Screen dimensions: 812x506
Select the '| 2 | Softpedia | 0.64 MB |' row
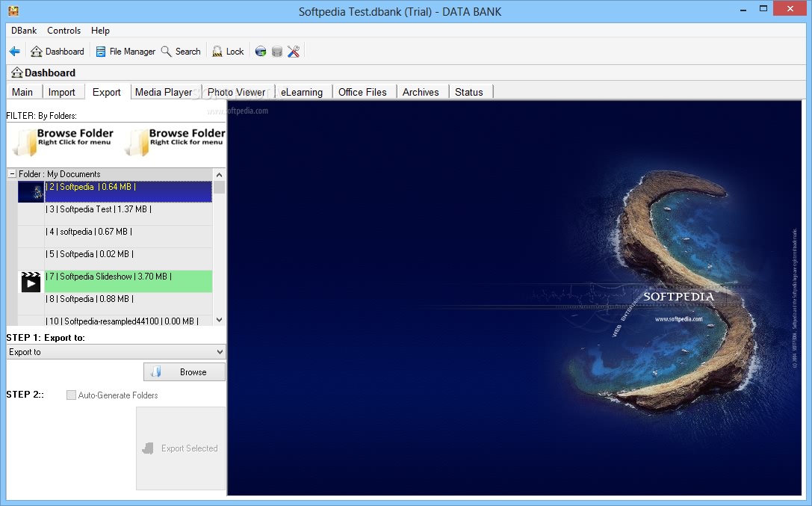(128, 191)
